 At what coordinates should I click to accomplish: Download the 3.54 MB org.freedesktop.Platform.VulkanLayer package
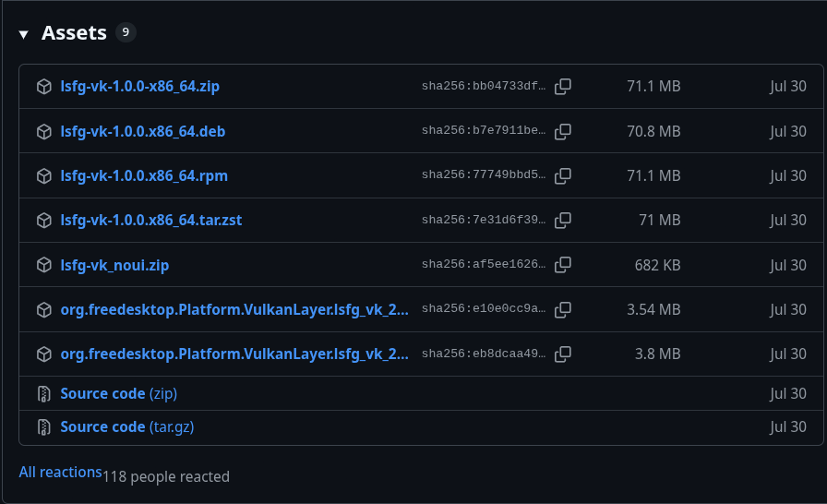pyautogui.click(x=234, y=309)
